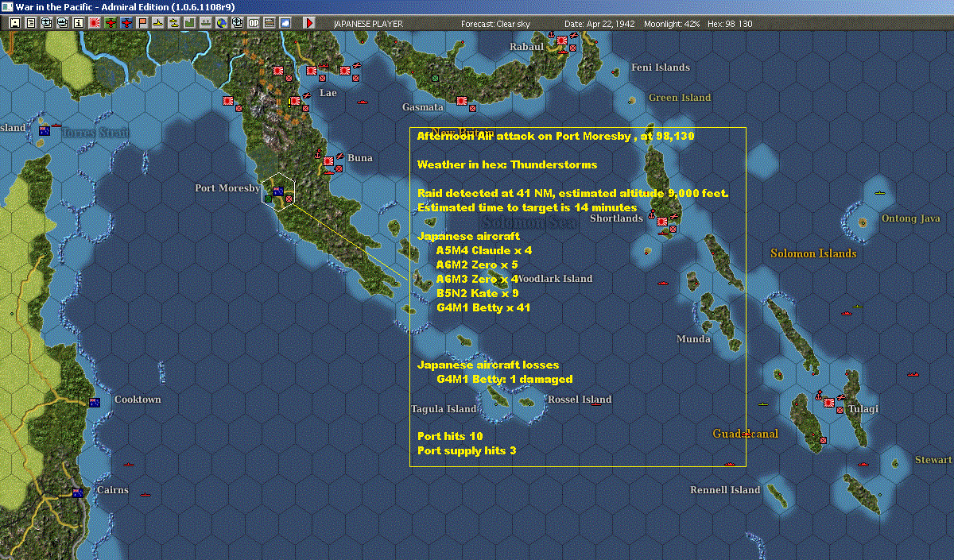This screenshot has height=560, width=954.
Task: Click the Hex: 98 130 status text
Action: click(729, 24)
